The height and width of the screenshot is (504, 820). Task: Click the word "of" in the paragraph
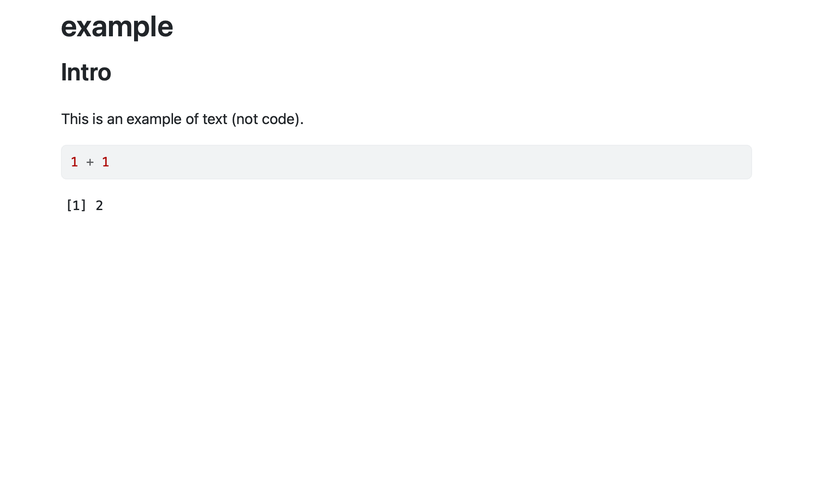coord(192,119)
